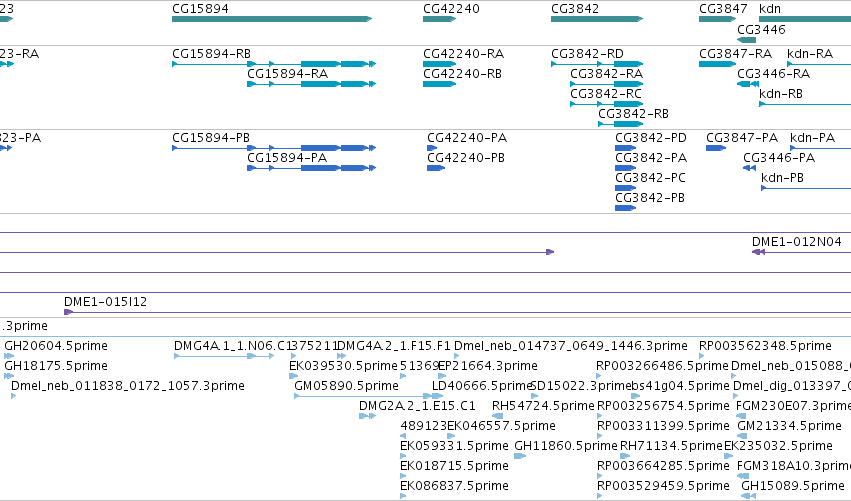Viewport: 851px width, 501px height.
Task: Select protein CG3842-PB
Action: point(625,208)
